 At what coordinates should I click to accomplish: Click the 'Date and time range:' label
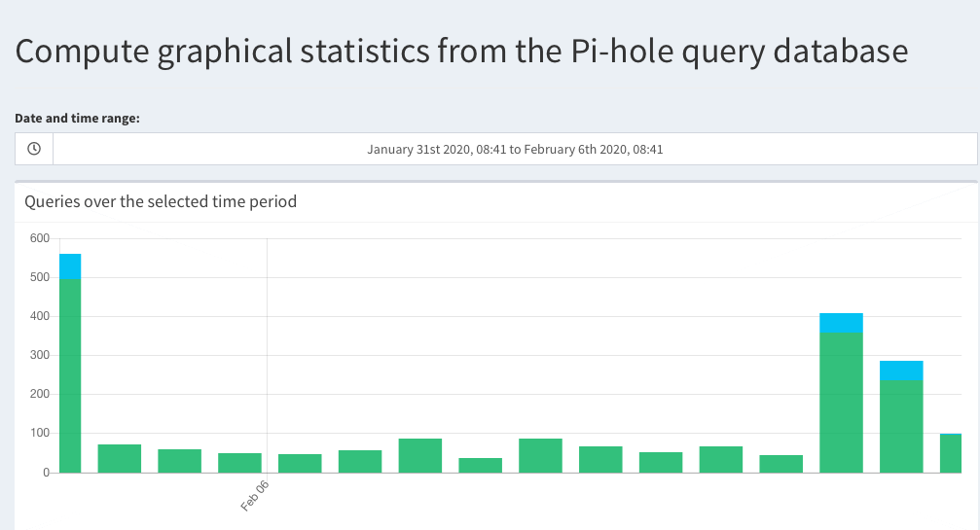78,118
